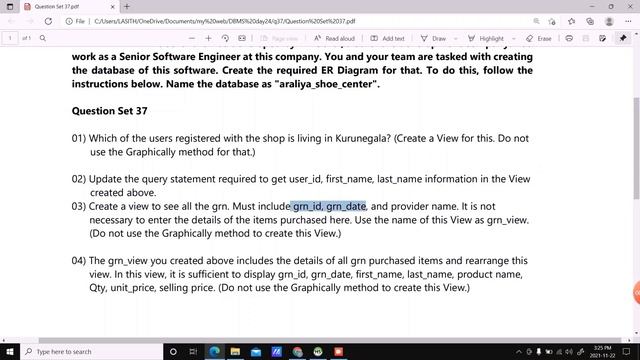
Task: Zoom icon in the address bar
Action: click(x=536, y=21)
